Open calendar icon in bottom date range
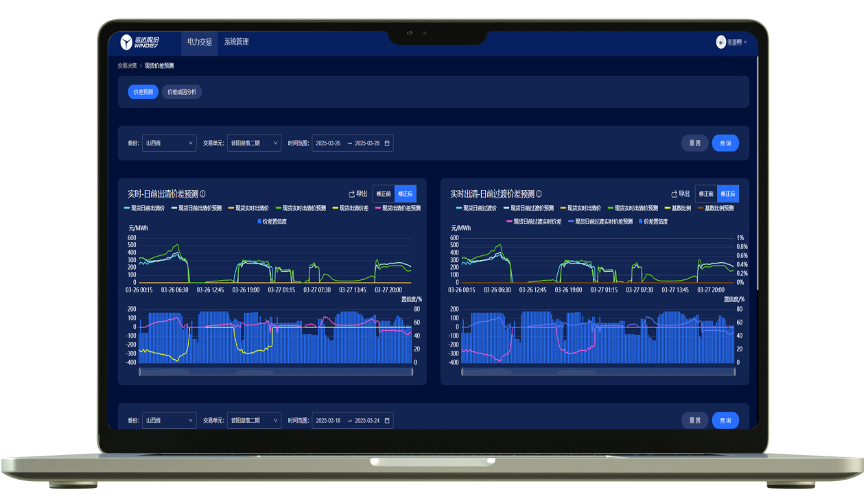Image resolution: width=868 pixels, height=501 pixels. point(387,420)
